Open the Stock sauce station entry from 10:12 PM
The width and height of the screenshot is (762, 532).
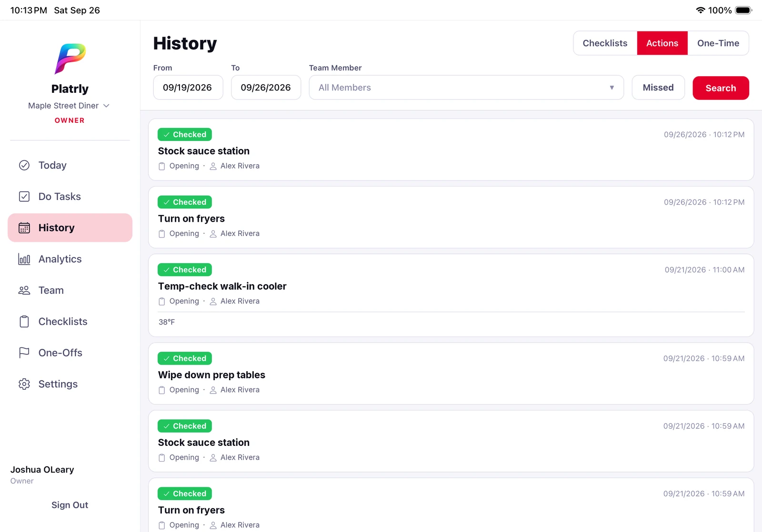coord(451,149)
